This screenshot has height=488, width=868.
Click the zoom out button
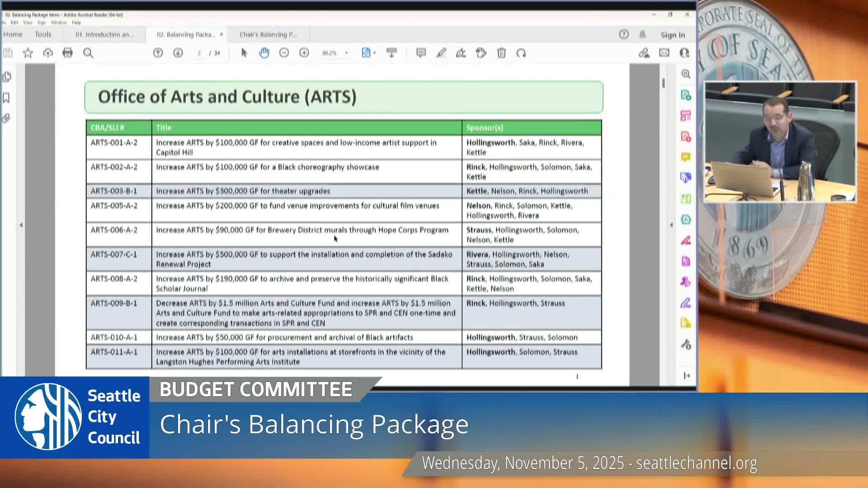pos(283,53)
